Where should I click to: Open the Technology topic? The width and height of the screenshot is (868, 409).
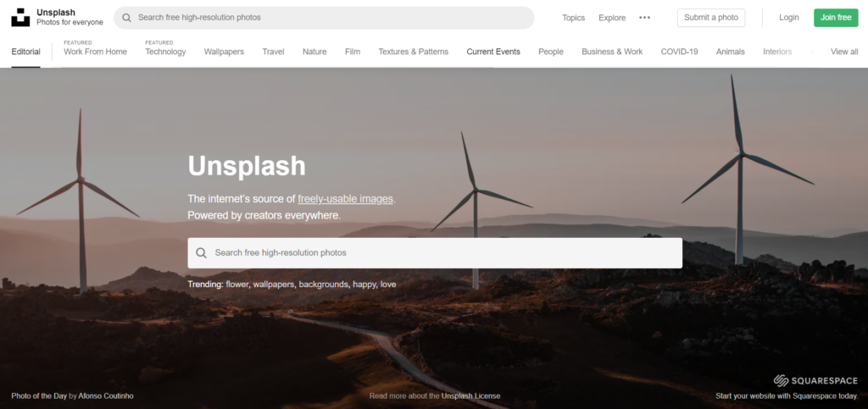pyautogui.click(x=165, y=52)
